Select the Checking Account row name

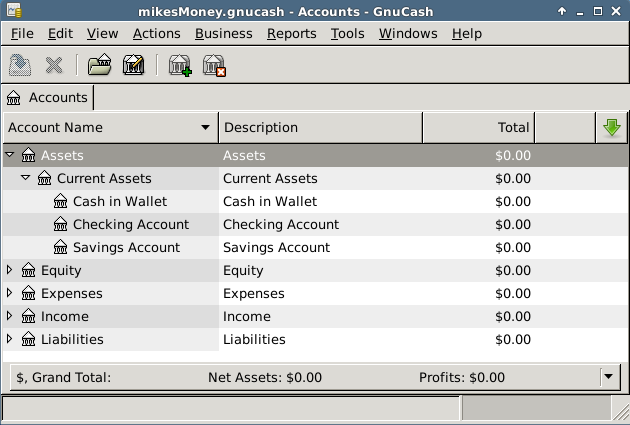pyautogui.click(x=131, y=224)
